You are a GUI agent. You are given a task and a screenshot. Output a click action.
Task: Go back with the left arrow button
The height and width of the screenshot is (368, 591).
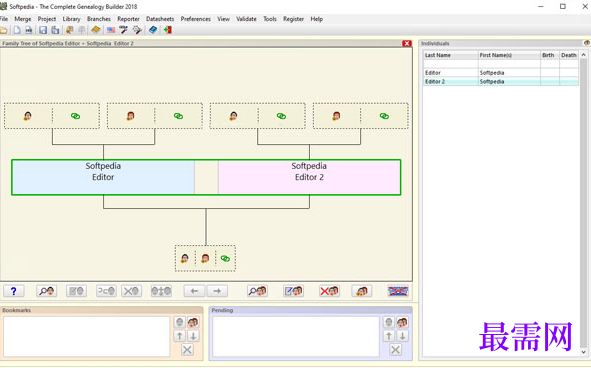pyautogui.click(x=194, y=291)
